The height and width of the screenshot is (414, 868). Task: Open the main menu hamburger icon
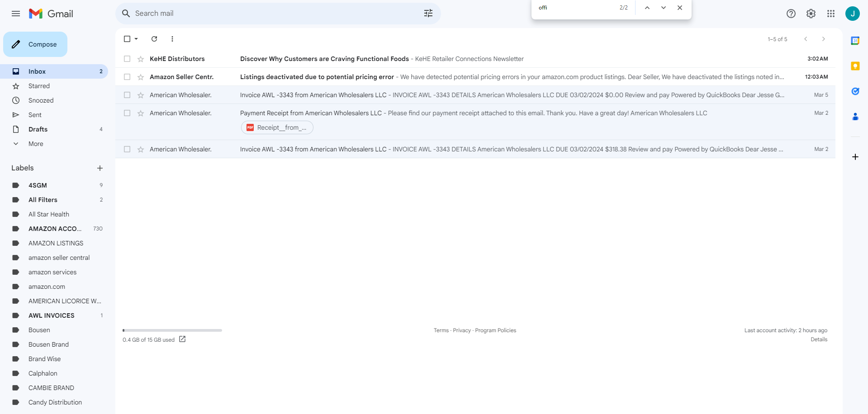tap(16, 14)
